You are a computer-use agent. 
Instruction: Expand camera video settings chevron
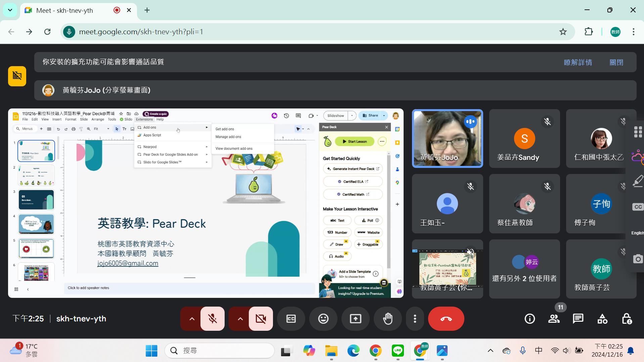(240, 319)
